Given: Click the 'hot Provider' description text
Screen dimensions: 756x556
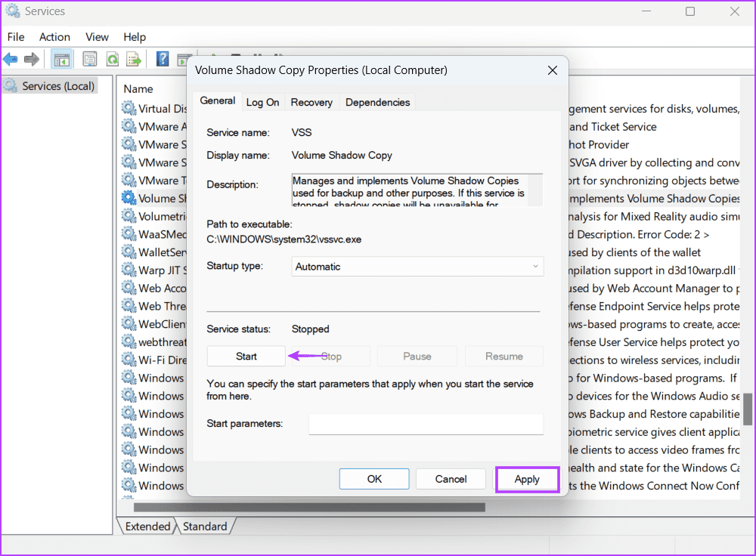Looking at the screenshot, I should pyautogui.click(x=599, y=144).
